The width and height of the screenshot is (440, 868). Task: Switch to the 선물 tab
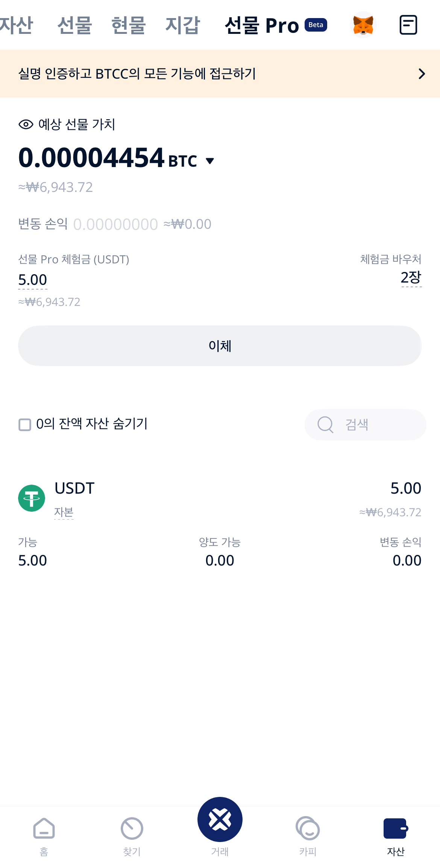(x=74, y=26)
